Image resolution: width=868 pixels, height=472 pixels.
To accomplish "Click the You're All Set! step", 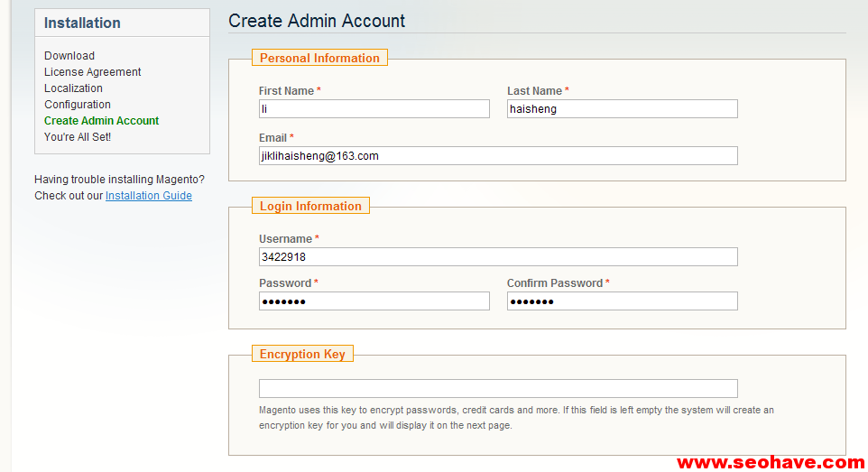I will coord(78,137).
